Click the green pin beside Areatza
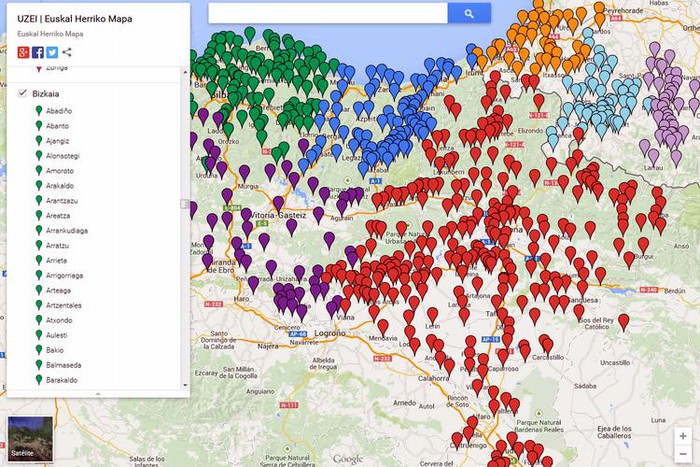700x467 pixels. pyautogui.click(x=39, y=215)
